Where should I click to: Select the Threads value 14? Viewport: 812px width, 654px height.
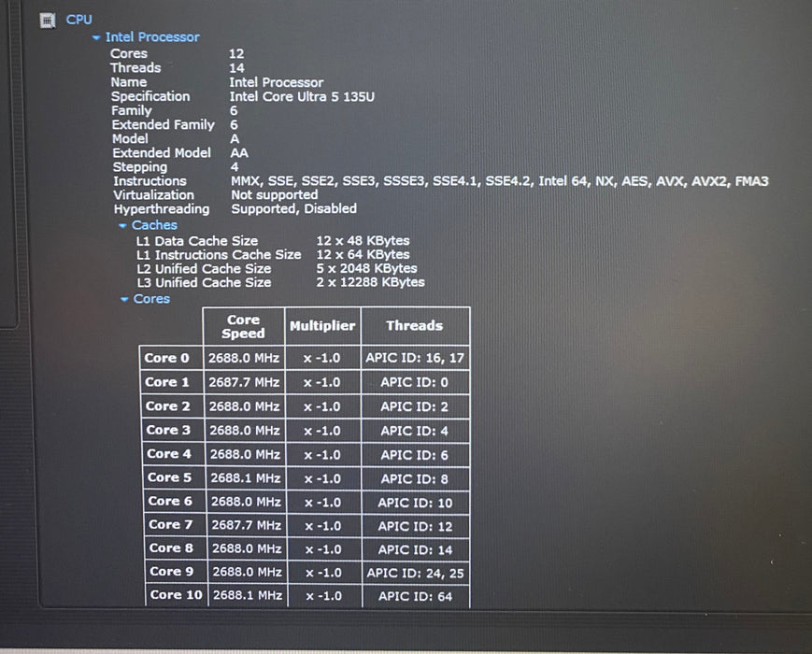[x=236, y=68]
